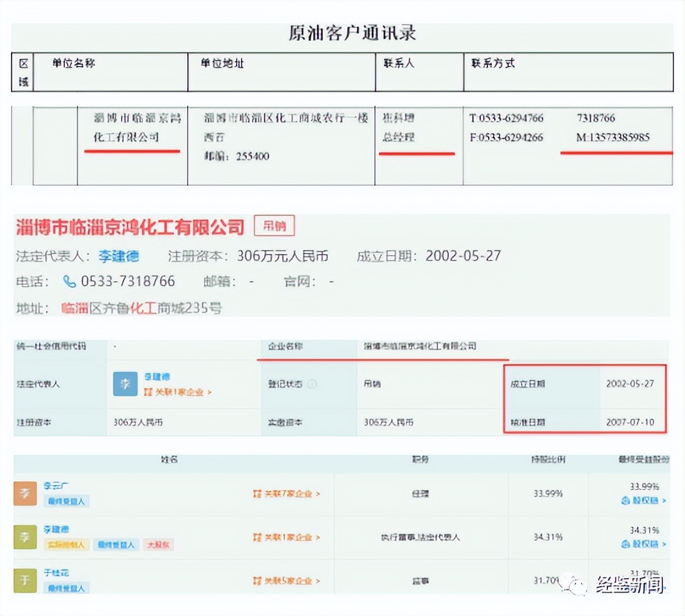Click the 登记状态 value 吊销 in table
Screen dimensions: 685x616
pos(372,384)
